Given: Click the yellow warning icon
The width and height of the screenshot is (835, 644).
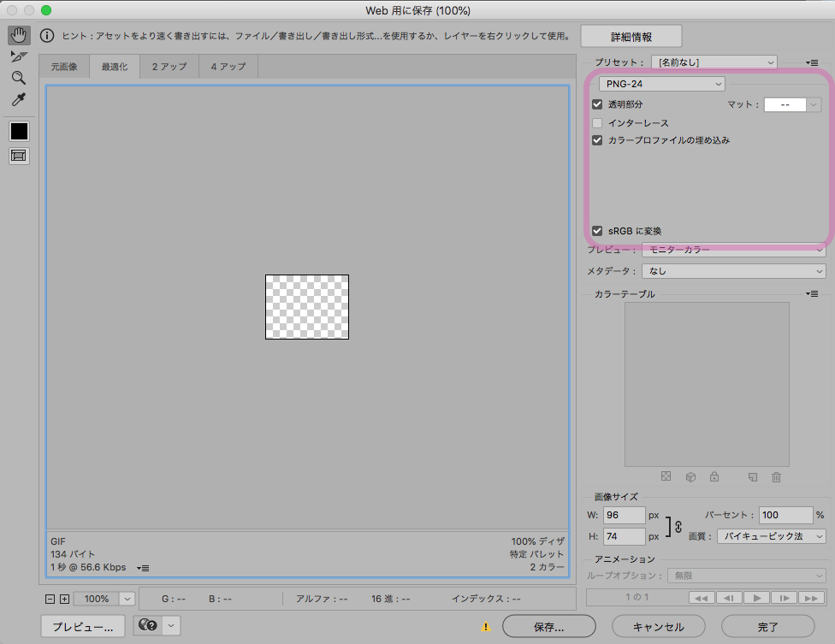Looking at the screenshot, I should pos(486,627).
